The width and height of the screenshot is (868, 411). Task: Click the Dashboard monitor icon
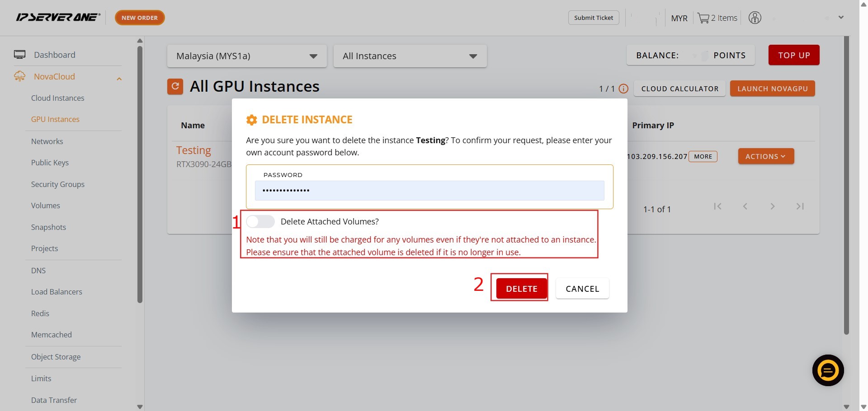[x=19, y=55]
